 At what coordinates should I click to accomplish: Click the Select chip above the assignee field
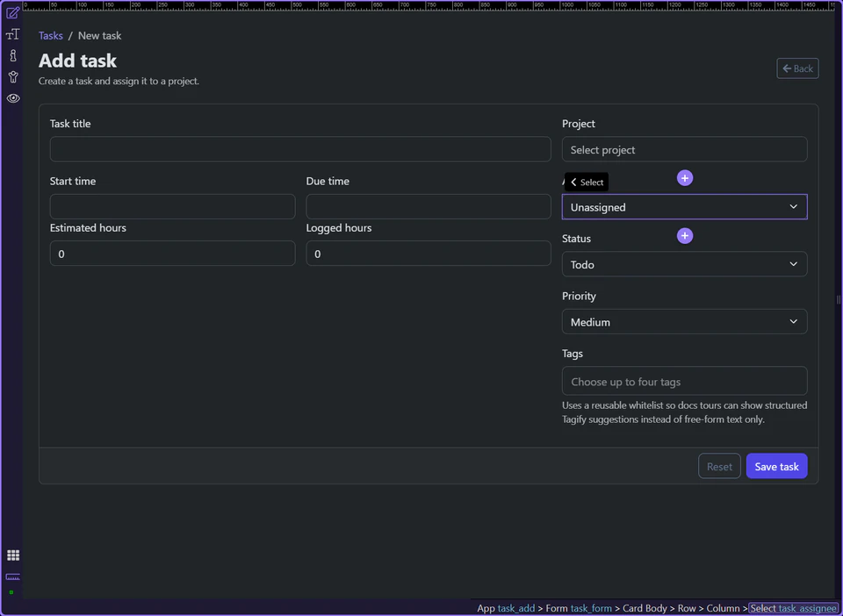tap(586, 182)
